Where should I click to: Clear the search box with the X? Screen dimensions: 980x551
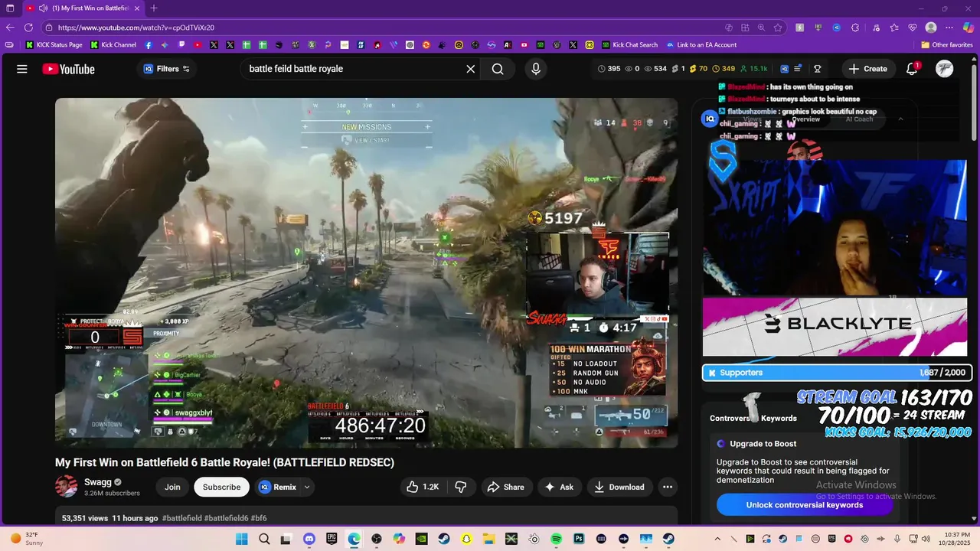pos(471,69)
